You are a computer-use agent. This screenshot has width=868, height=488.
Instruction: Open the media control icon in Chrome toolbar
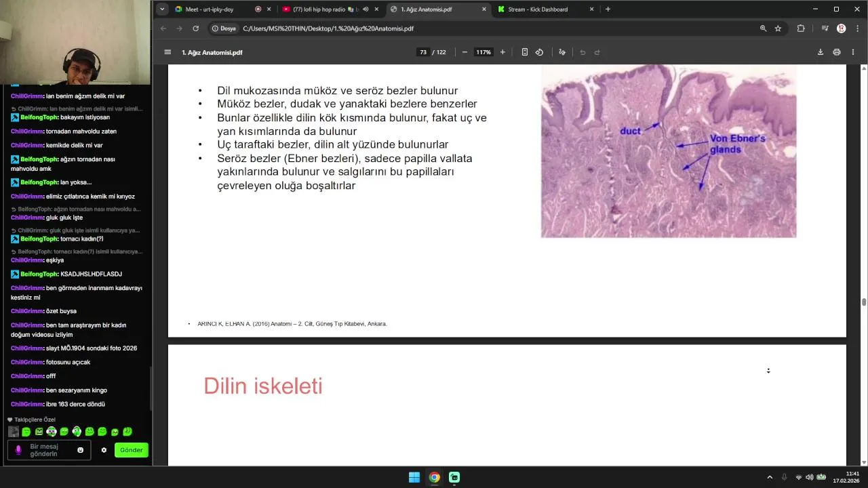click(x=825, y=28)
